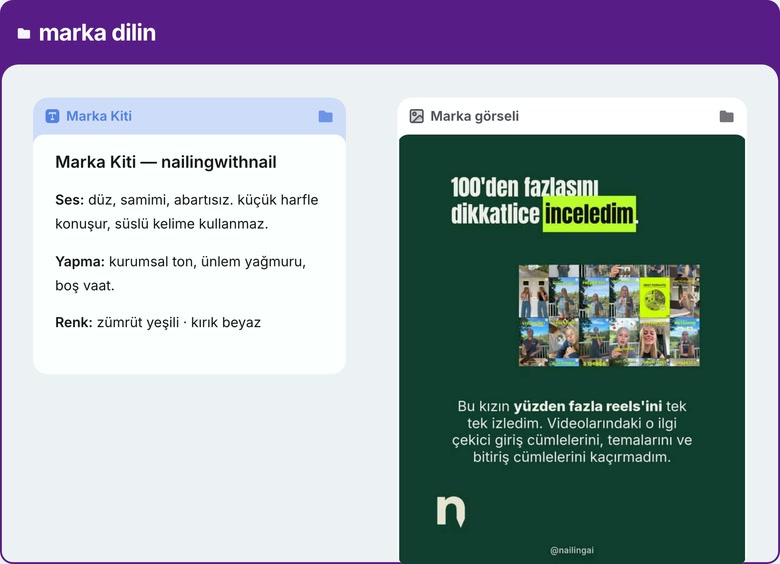Click the heading "Marka Kiti — nailingwithnail"

pos(166,162)
